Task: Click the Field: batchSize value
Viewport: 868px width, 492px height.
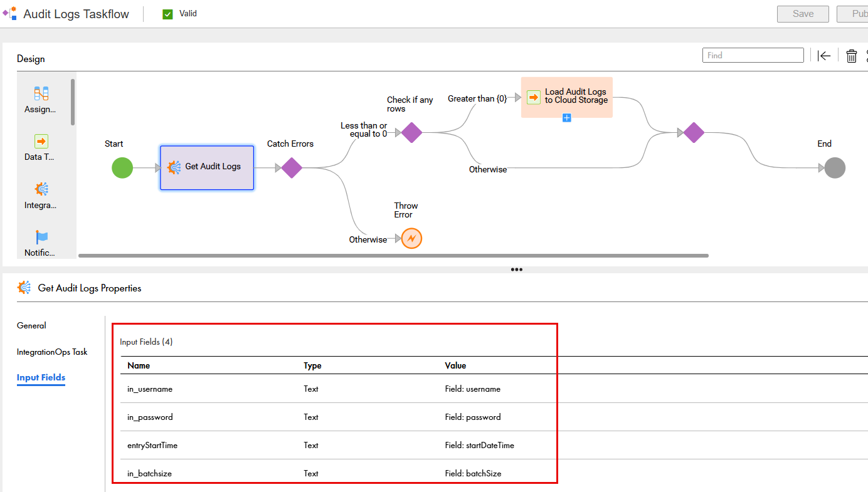Action: (474, 473)
